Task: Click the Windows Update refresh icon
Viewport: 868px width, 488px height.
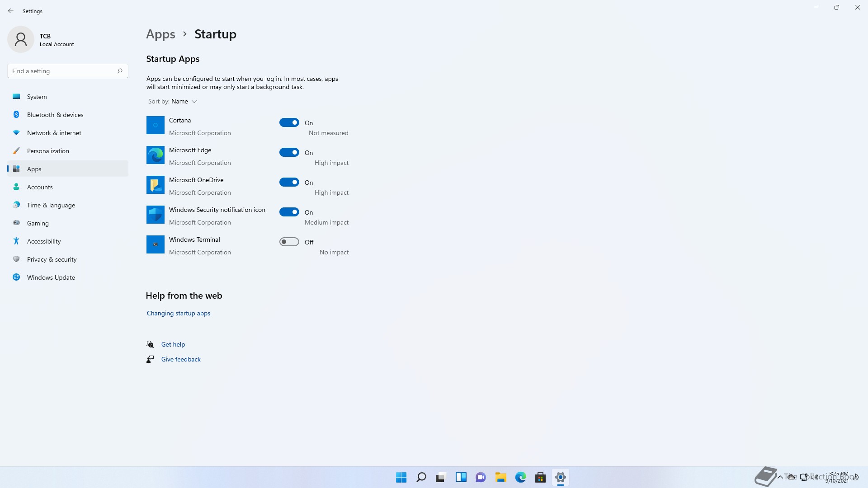Action: (x=16, y=277)
